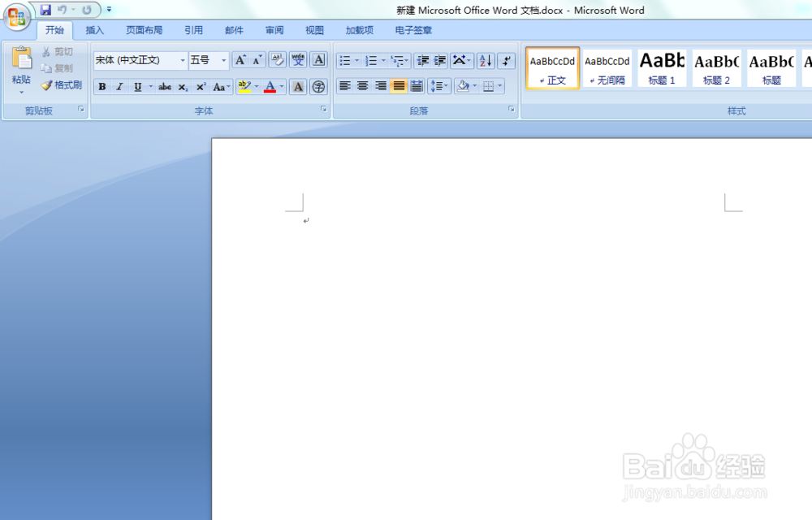This screenshot has width=812, height=520.
Task: Open the Undo history dropdown arrow
Action: click(x=73, y=10)
